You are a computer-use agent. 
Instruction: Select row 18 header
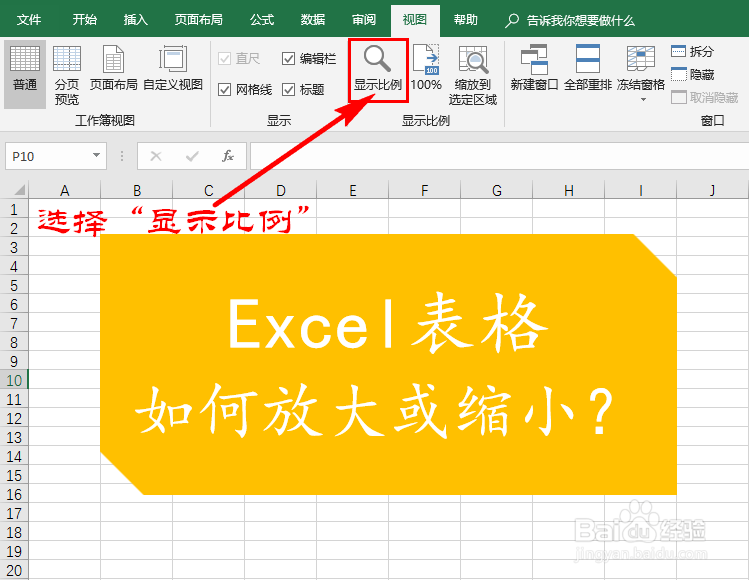point(14,532)
